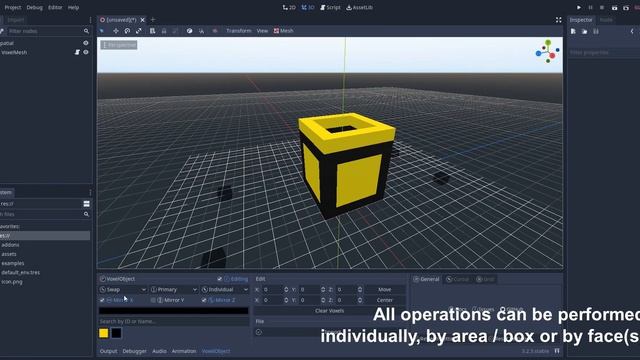Open the VoxelMesh attached script
The width and height of the screenshot is (640, 360).
pos(77,52)
